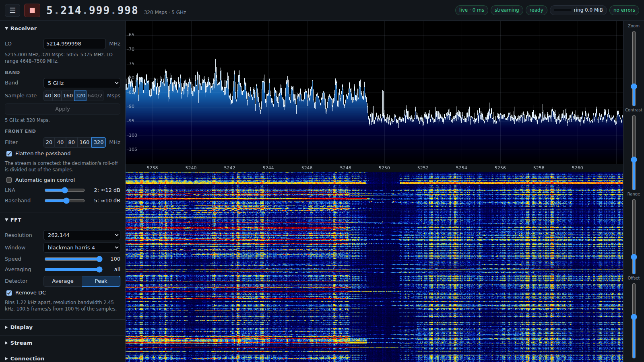This screenshot has width=644, height=362.
Task: Set front end filter to 80 MHz
Action: (x=72, y=142)
